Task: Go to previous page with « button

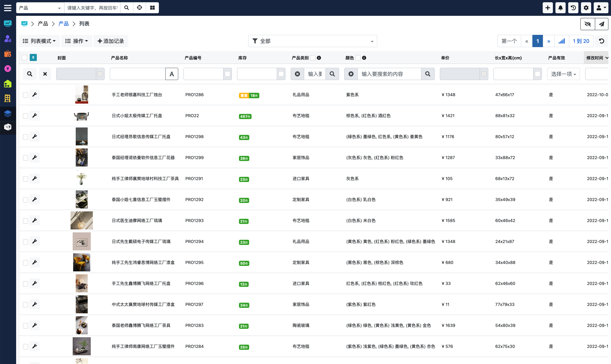Action: (527, 41)
